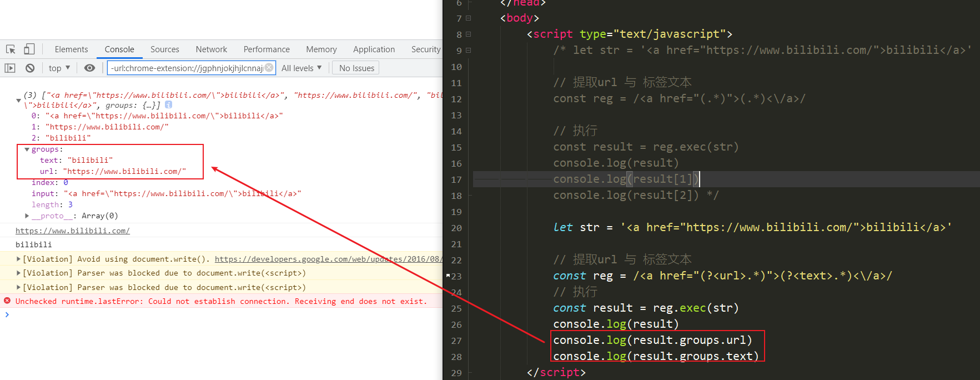980x380 pixels.
Task: Activate the inspect element picker icon
Action: pyautogui.click(x=11, y=49)
